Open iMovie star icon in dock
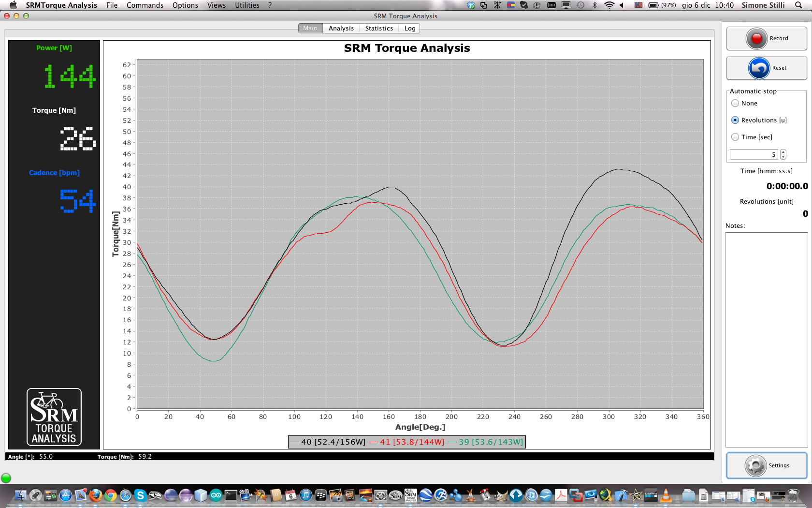Screen dimensions: 812x508 click(x=636, y=495)
